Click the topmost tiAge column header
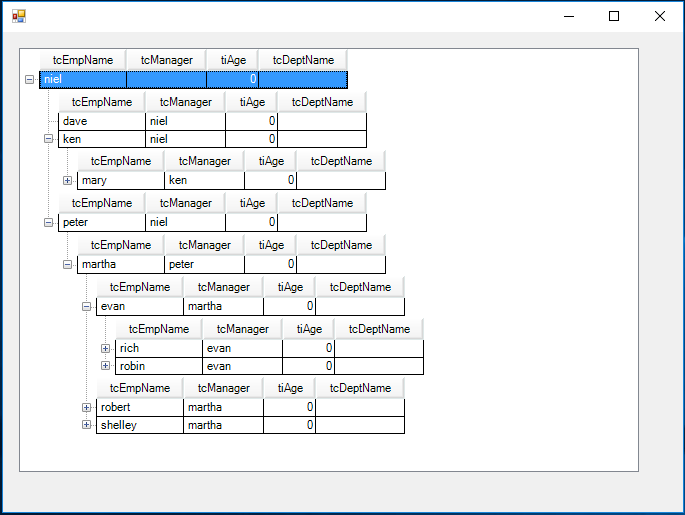The width and height of the screenshot is (685, 515). pyautogui.click(x=233, y=60)
